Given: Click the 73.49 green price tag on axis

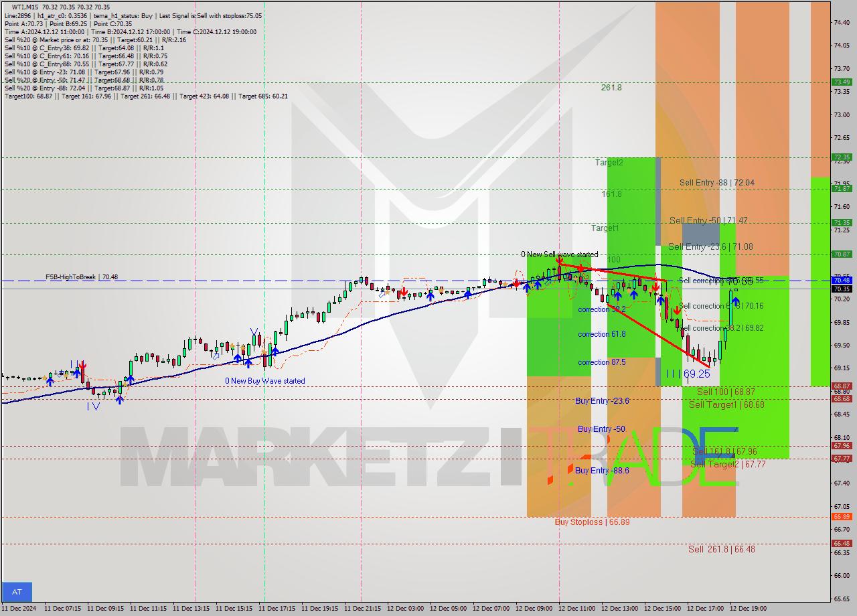Looking at the screenshot, I should (x=842, y=82).
